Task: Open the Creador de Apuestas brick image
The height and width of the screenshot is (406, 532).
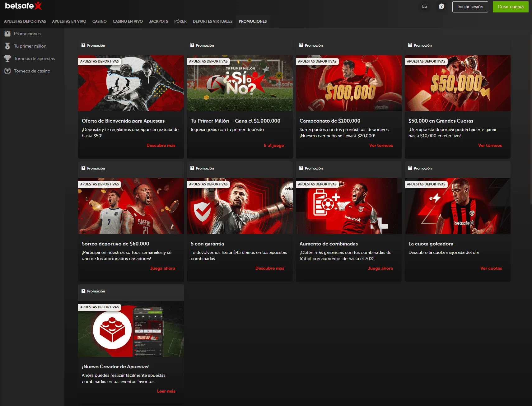Action: pyautogui.click(x=131, y=329)
